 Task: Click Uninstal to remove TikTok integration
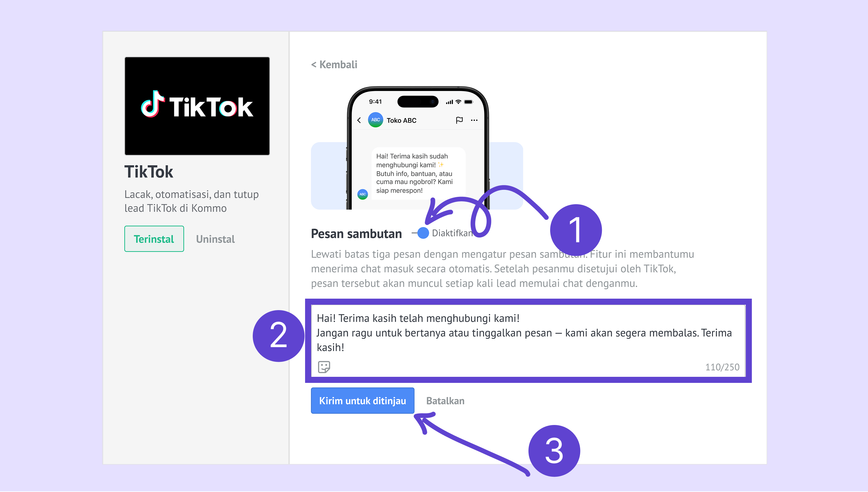215,239
